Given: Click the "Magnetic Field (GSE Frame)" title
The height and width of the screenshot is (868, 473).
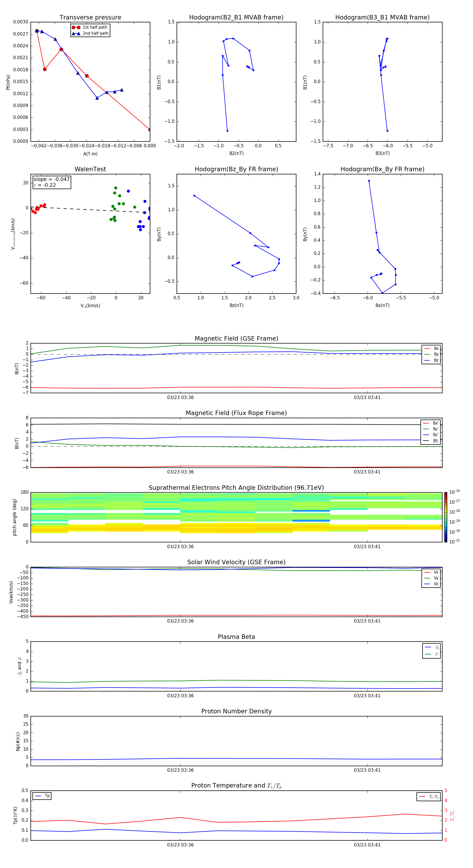Looking at the screenshot, I should click(236, 339).
